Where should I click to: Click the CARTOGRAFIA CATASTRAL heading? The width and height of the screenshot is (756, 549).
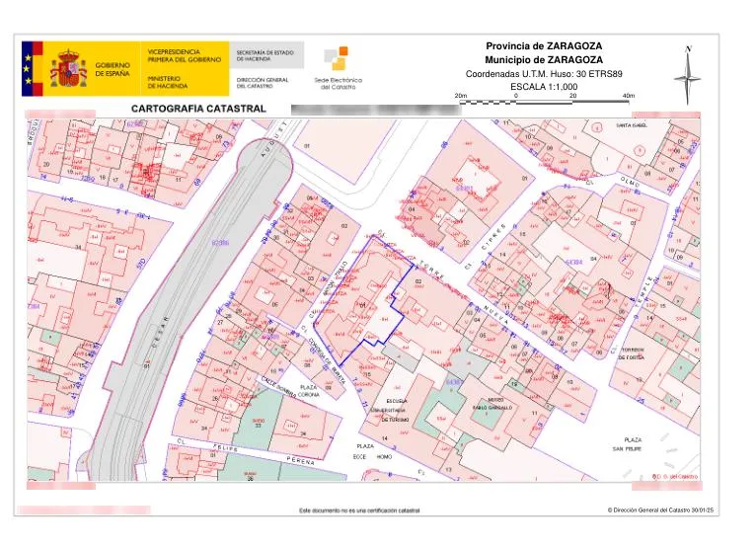(198, 109)
